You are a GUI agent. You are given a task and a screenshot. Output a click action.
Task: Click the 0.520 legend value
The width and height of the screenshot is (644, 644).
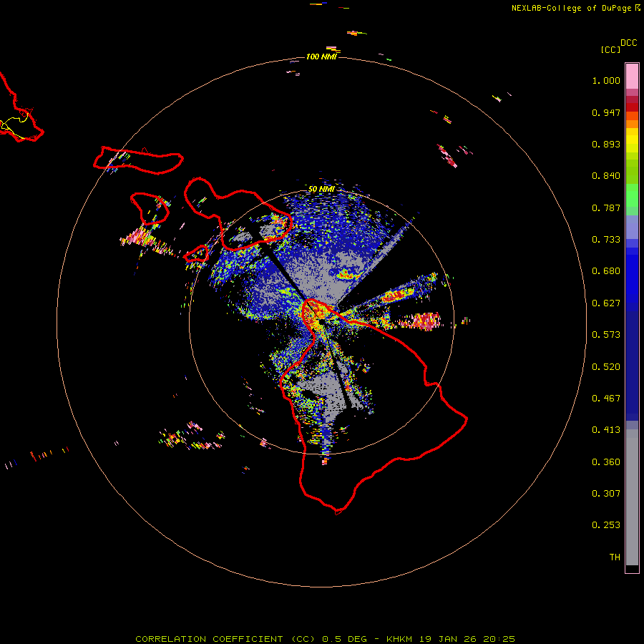pyautogui.click(x=606, y=367)
